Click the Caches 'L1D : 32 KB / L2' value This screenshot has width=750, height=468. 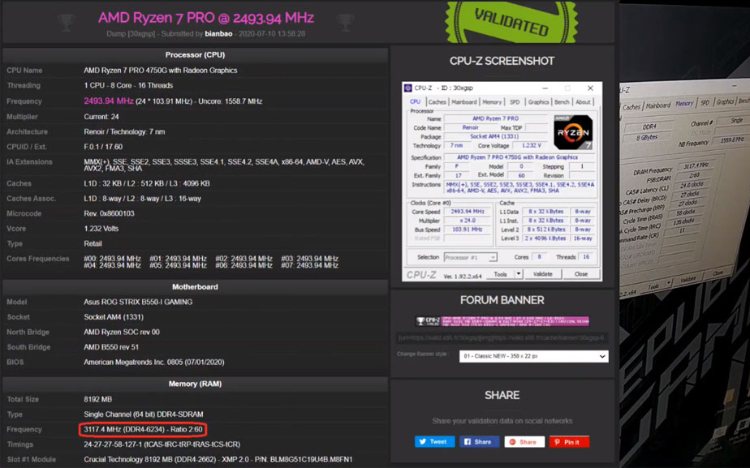(x=147, y=183)
